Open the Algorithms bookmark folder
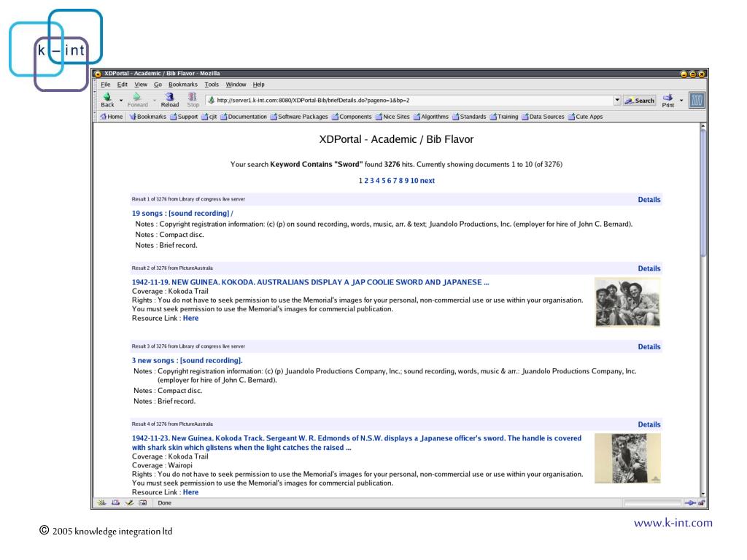The image size is (747, 560). click(x=431, y=117)
